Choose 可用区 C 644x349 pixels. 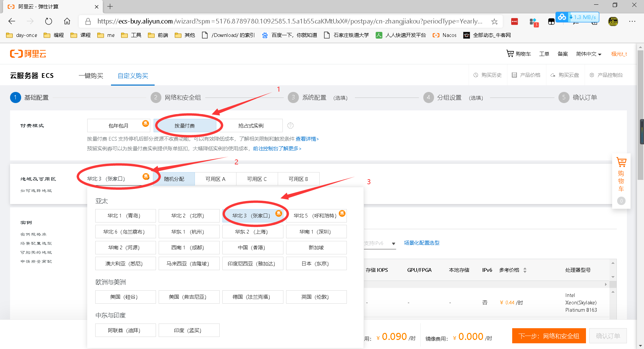pyautogui.click(x=257, y=179)
